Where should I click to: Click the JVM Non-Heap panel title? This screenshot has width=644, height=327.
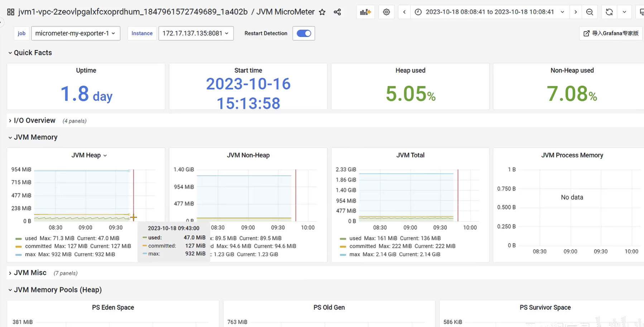[248, 155]
